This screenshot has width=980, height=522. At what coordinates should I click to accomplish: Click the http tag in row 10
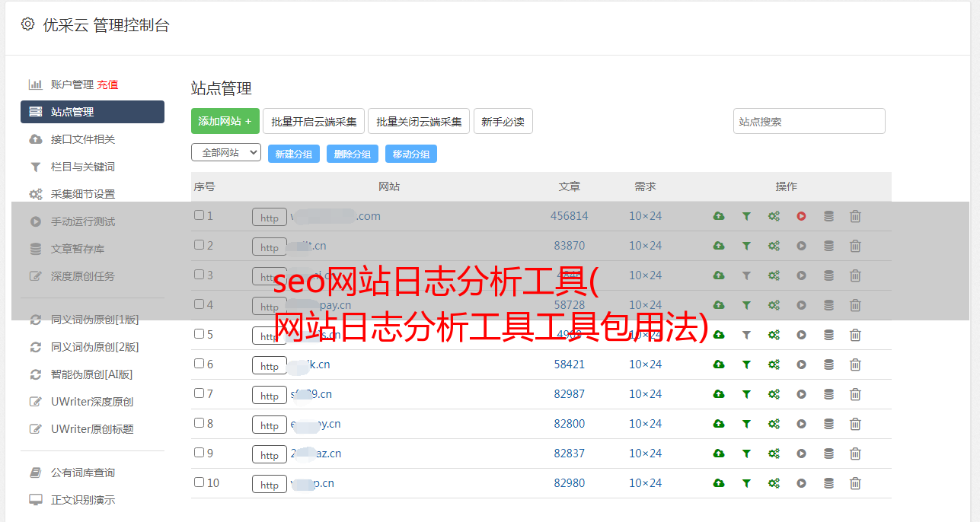pyautogui.click(x=270, y=484)
